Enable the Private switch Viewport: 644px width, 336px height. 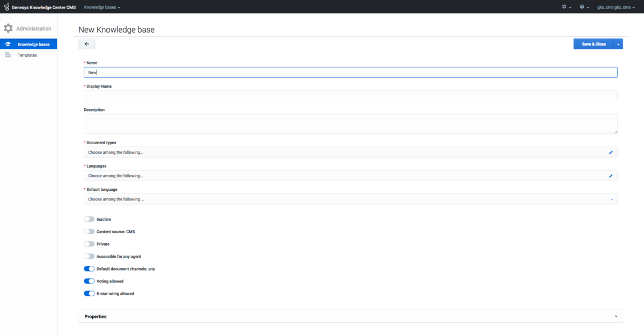[89, 244]
